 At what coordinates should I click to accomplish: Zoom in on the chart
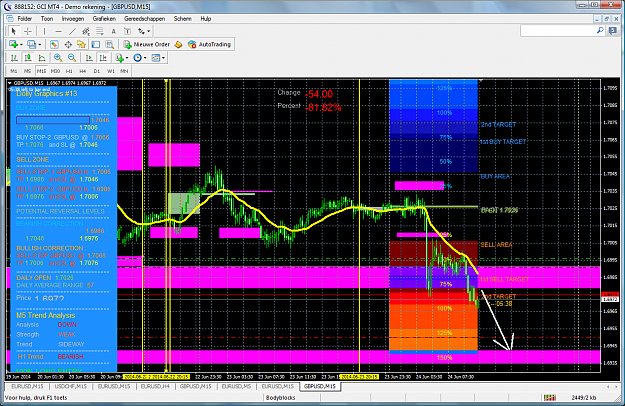pyautogui.click(x=58, y=58)
